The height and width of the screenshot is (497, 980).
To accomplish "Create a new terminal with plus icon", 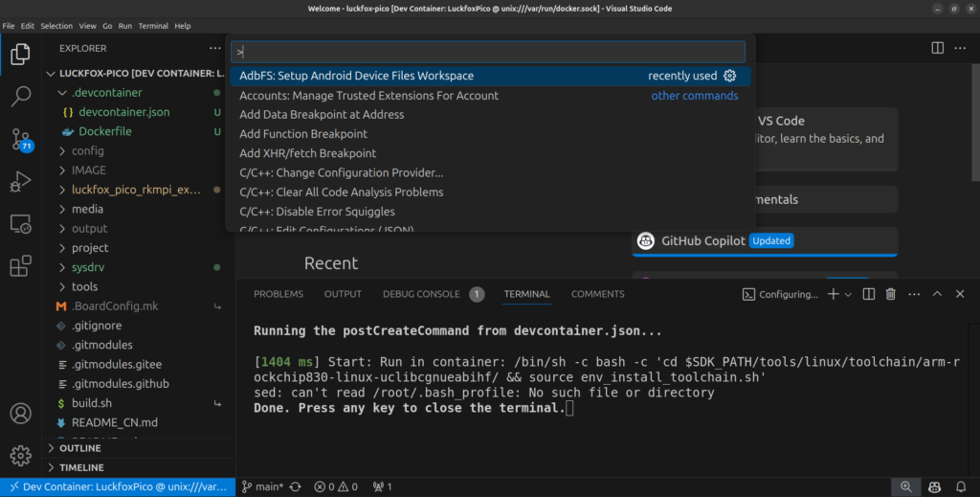I will pos(834,294).
